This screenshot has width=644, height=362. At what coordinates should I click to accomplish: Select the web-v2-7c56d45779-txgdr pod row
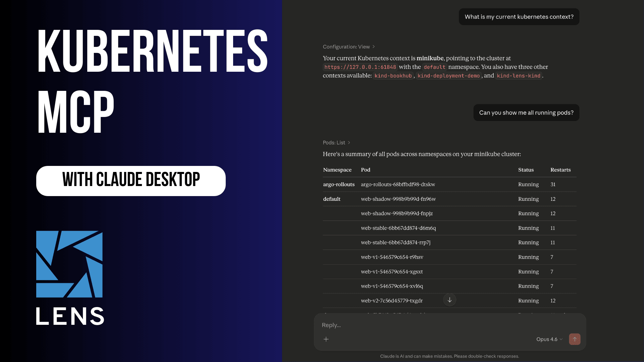point(391,301)
